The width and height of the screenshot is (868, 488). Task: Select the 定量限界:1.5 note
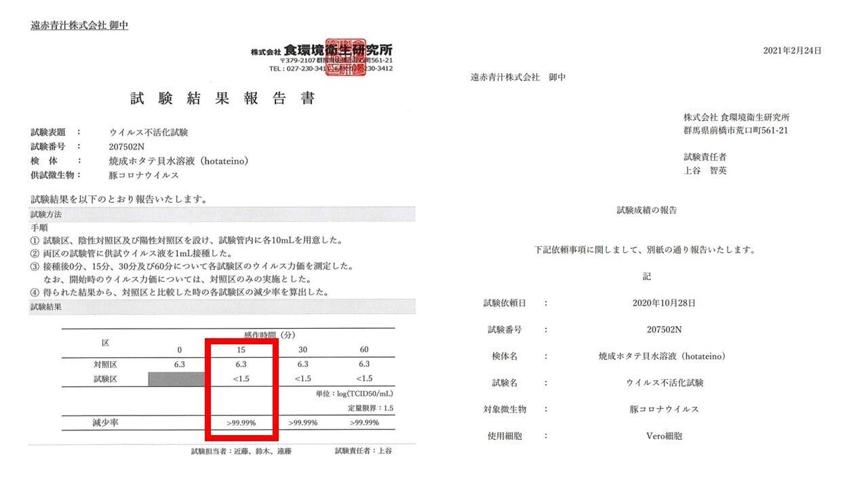[x=370, y=408]
